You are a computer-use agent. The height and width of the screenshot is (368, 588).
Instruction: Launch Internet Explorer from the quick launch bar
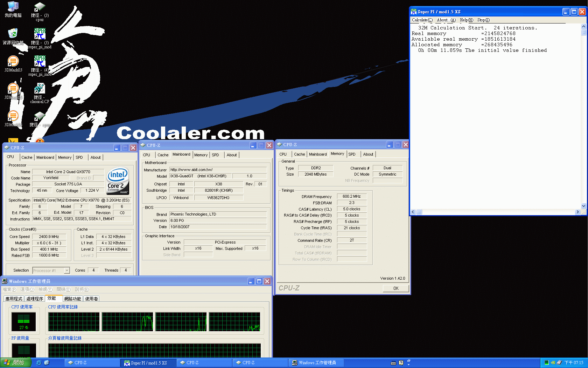[x=38, y=363]
